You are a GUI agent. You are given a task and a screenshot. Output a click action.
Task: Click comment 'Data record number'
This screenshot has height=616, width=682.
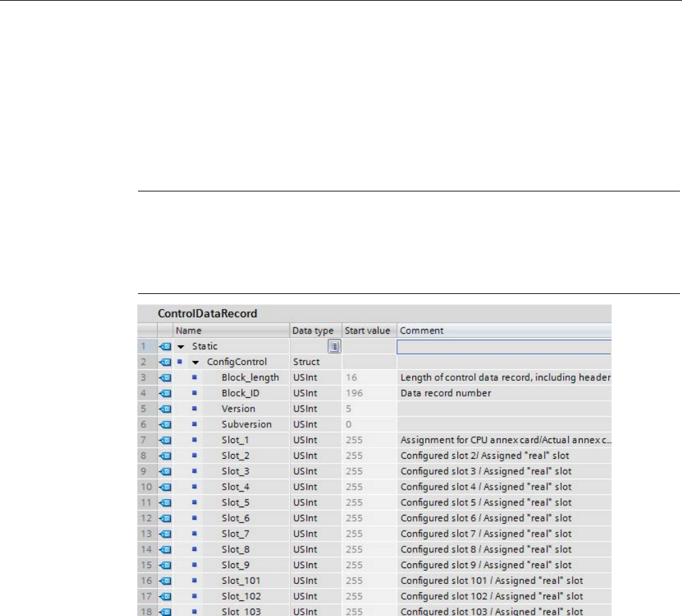[446, 393]
